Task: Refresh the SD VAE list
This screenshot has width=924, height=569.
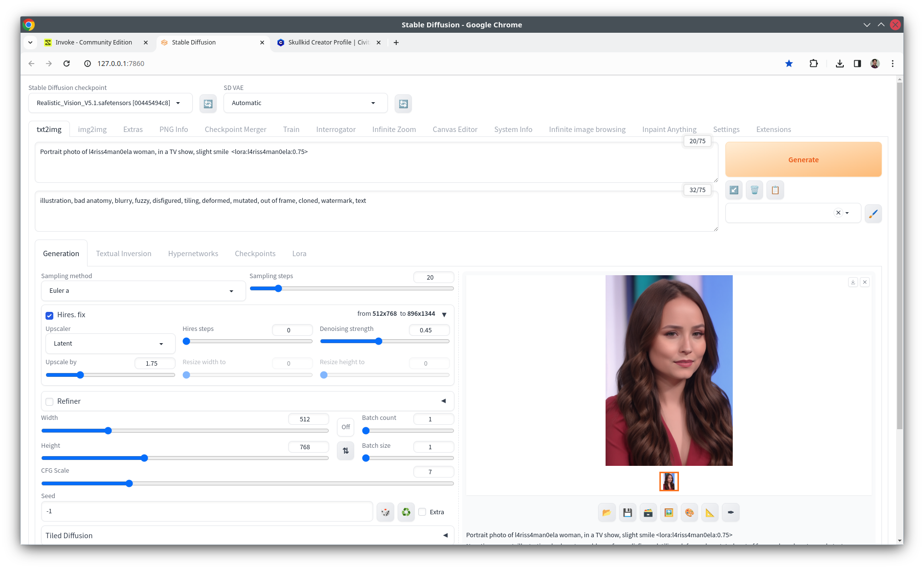Action: click(403, 104)
